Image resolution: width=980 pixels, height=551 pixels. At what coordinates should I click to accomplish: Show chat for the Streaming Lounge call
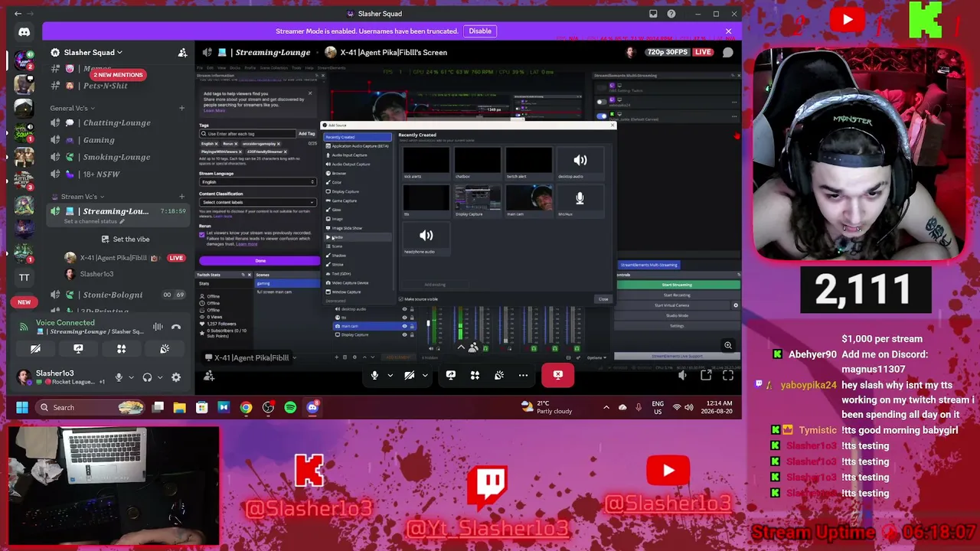(728, 53)
